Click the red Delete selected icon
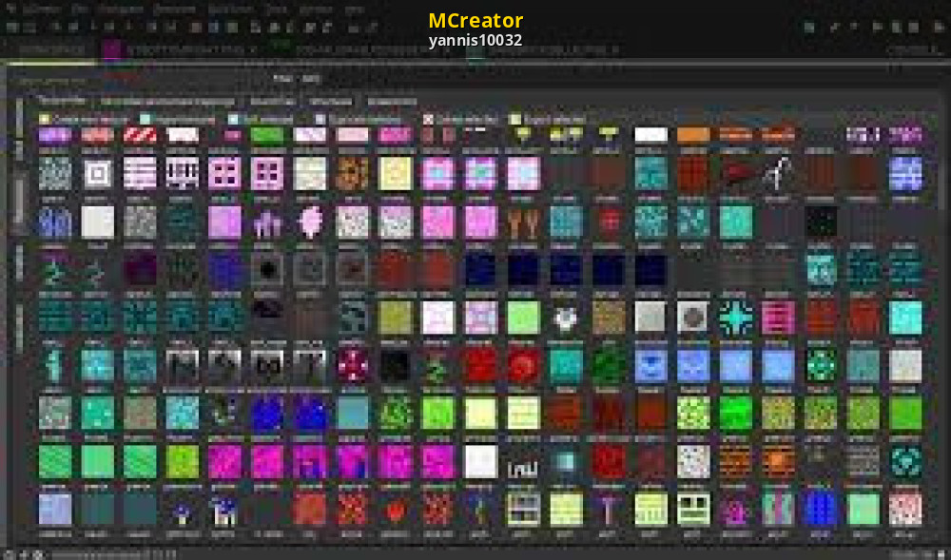 [428, 120]
